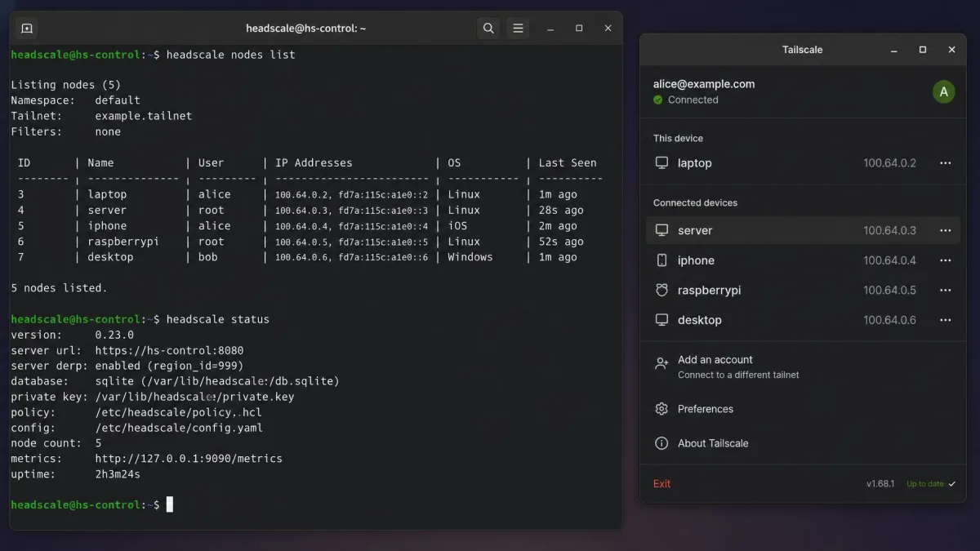
Task: Select Add an account menu entry
Action: point(803,367)
